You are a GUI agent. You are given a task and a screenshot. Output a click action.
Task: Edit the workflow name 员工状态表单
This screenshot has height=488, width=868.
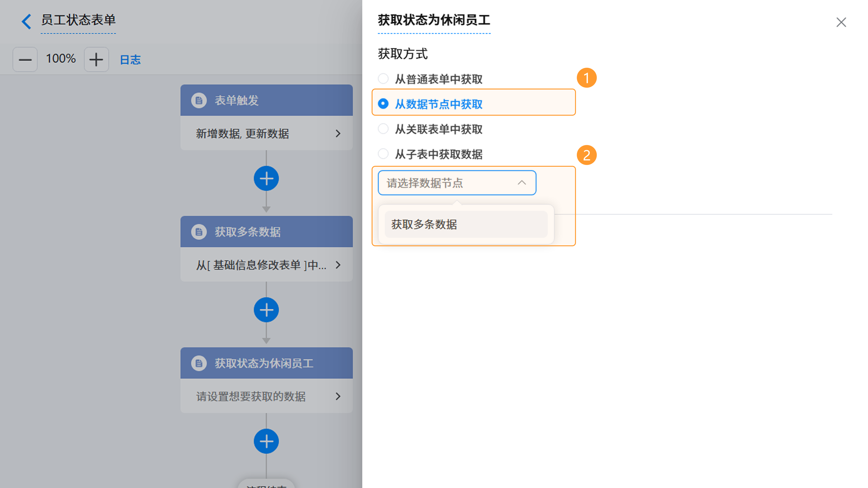[x=78, y=20]
